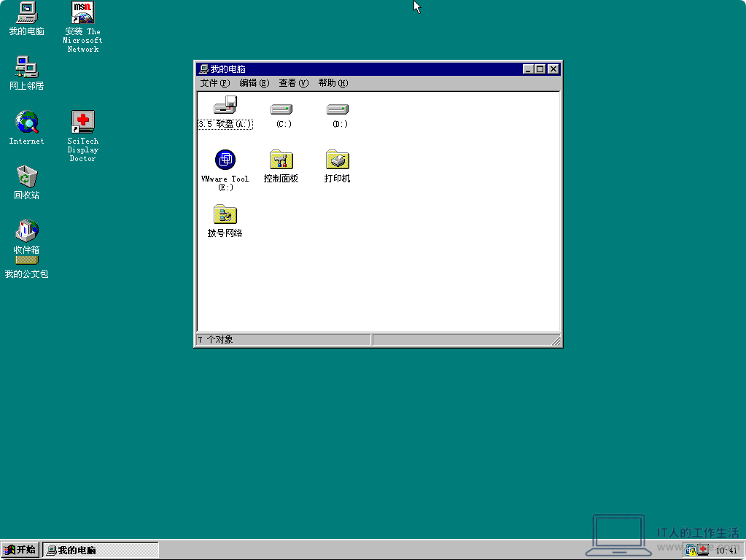
Task: Select the 我的电脑 desktop icon
Action: pos(27,13)
